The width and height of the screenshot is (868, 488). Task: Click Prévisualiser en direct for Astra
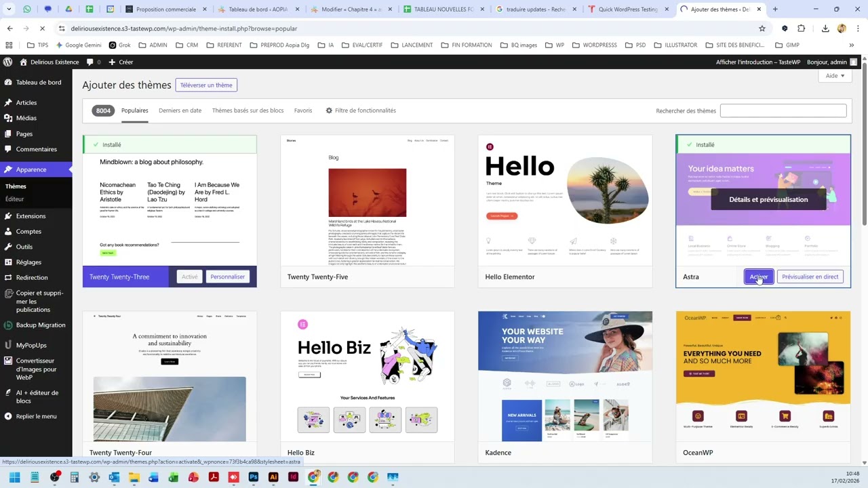click(810, 277)
